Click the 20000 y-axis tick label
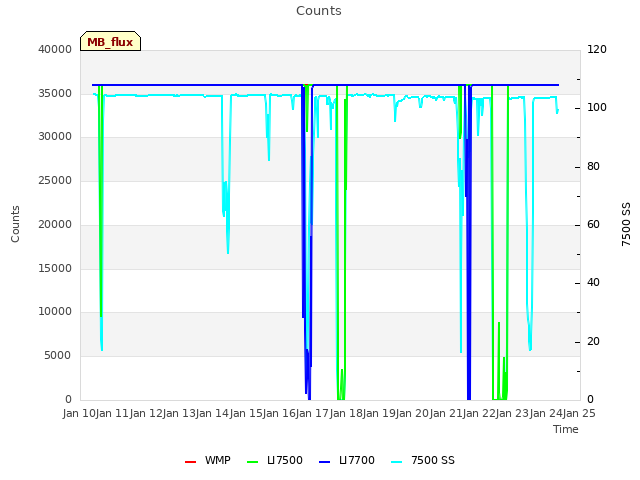The width and height of the screenshot is (640, 480). click(x=55, y=224)
